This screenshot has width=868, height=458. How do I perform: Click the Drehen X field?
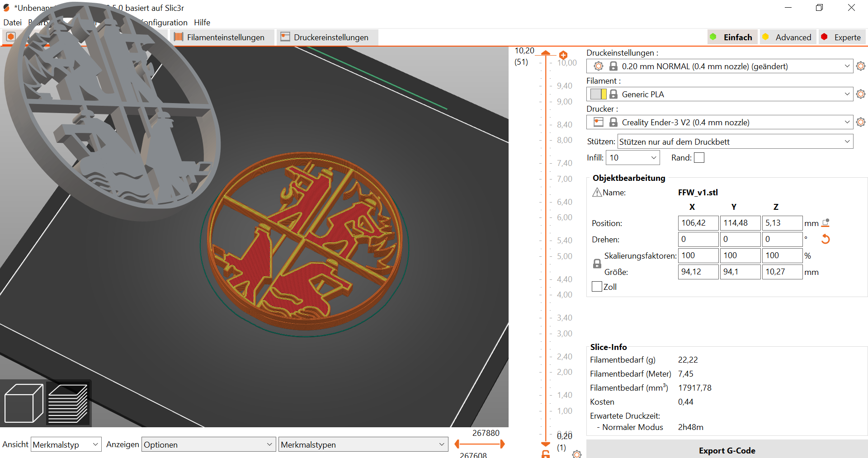click(x=698, y=239)
